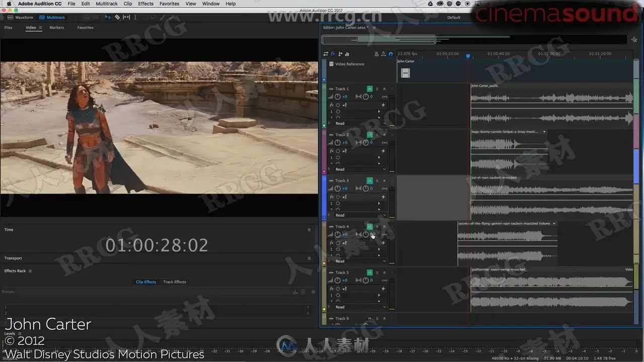Open the Video panel menu icon
This screenshot has width=644, height=362.
click(41, 28)
